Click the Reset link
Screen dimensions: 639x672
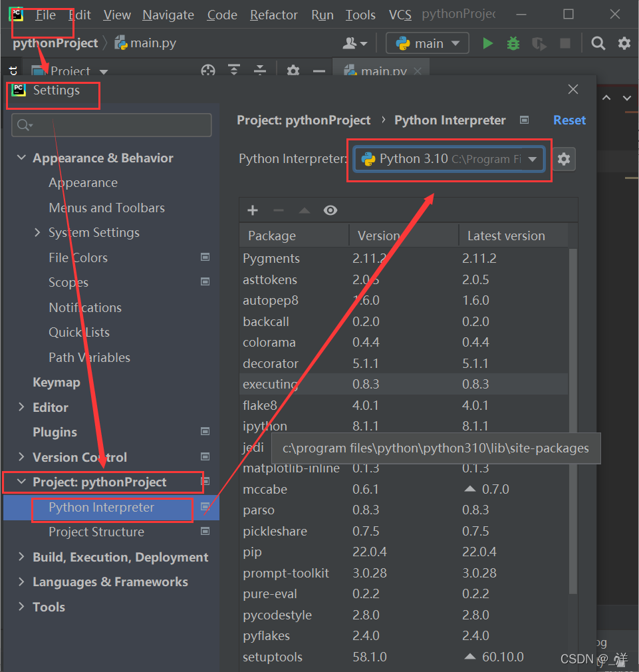click(x=569, y=120)
